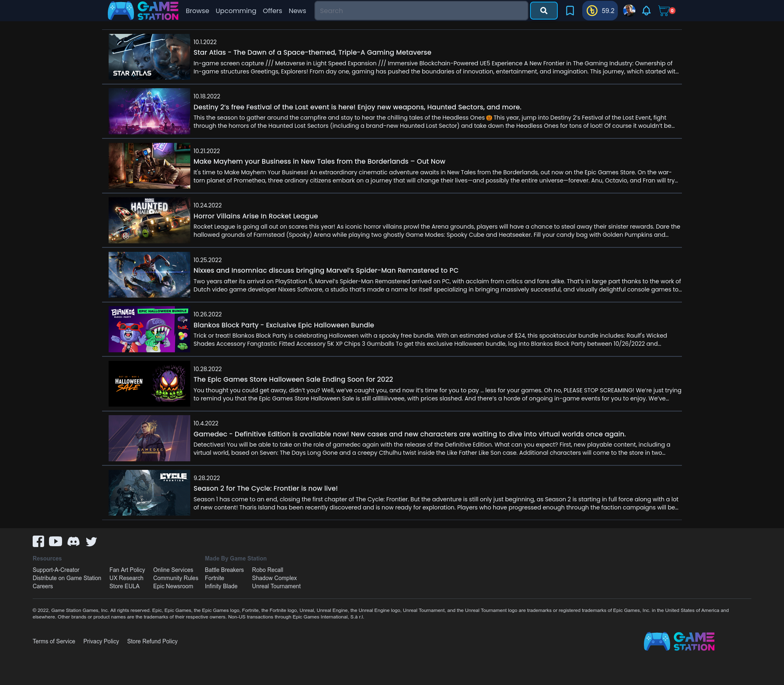Viewport: 784px width, 685px height.
Task: Open the Destiny 2 Festival article thumbnail
Action: [149, 111]
